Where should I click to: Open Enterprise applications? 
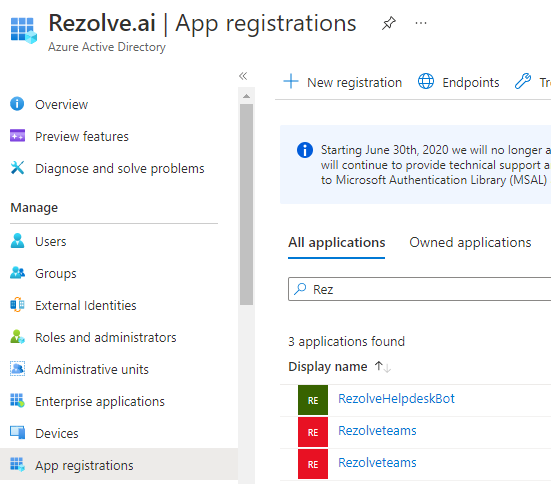pos(100,401)
